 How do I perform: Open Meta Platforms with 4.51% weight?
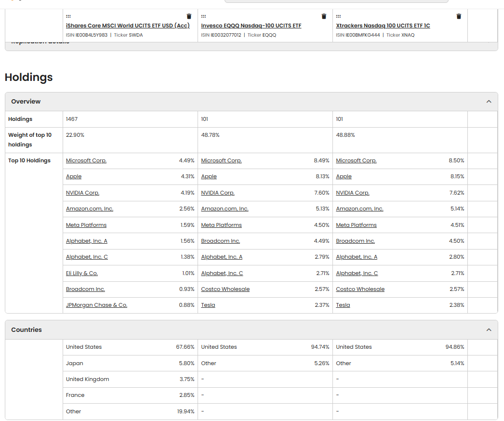(356, 225)
